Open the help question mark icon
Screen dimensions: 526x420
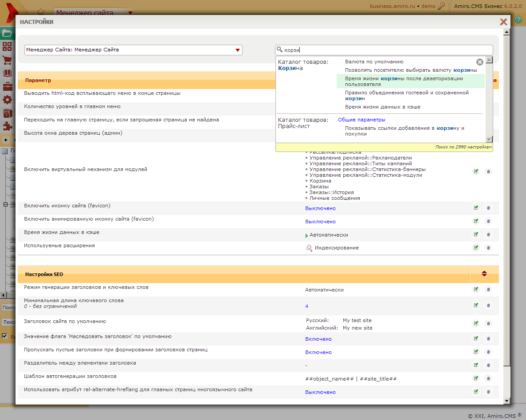tap(518, 20)
